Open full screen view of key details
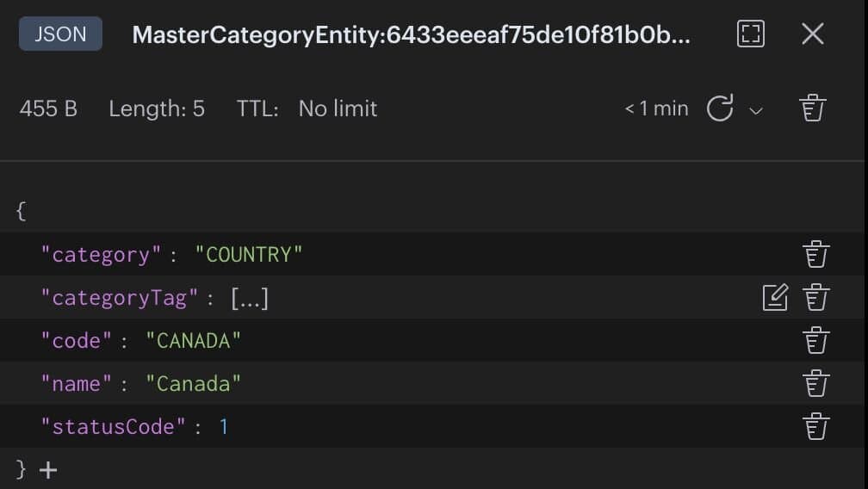The width and height of the screenshot is (868, 489). coord(751,34)
